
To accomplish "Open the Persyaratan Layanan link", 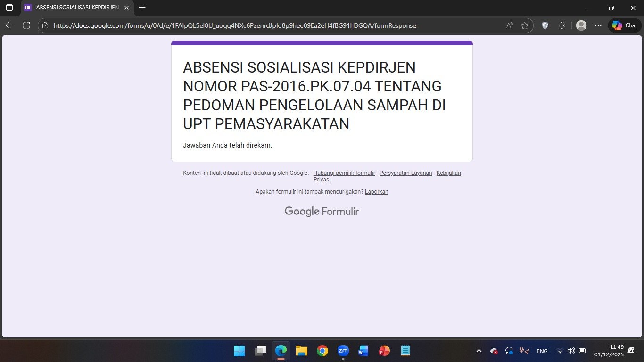I will coord(405,173).
